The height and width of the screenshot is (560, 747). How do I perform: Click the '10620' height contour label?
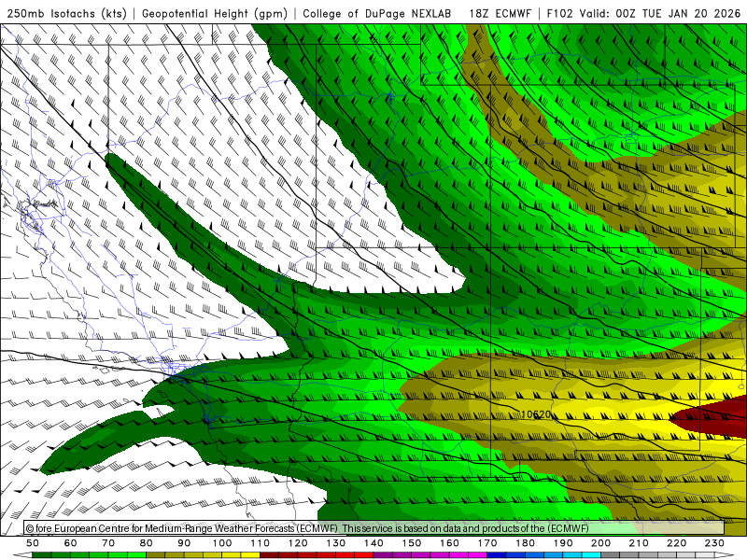click(x=536, y=414)
